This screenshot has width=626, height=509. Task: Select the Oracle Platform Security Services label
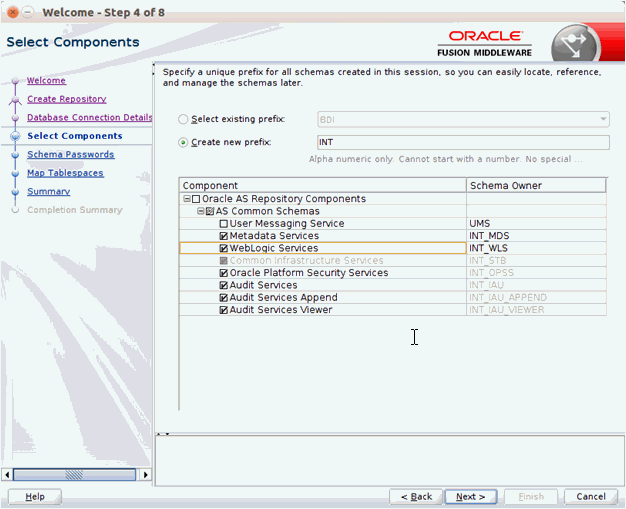(x=309, y=273)
